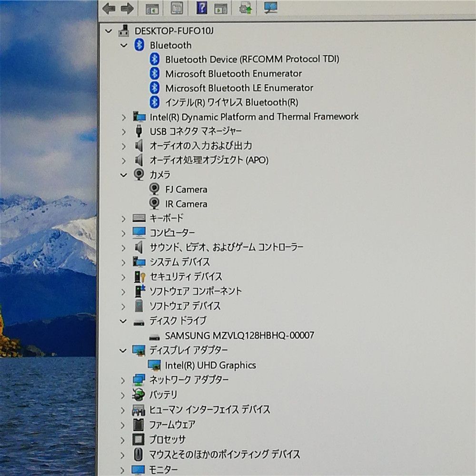Collapse the Bluetooth category
This screenshot has height=476, width=476.
pyautogui.click(x=124, y=46)
